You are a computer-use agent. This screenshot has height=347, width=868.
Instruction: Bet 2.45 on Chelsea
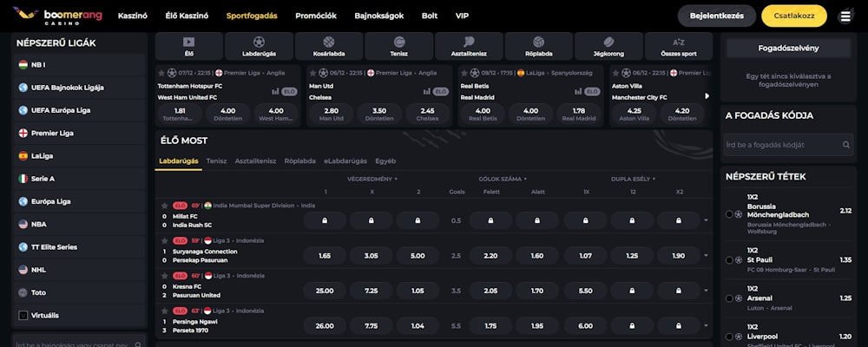point(427,114)
